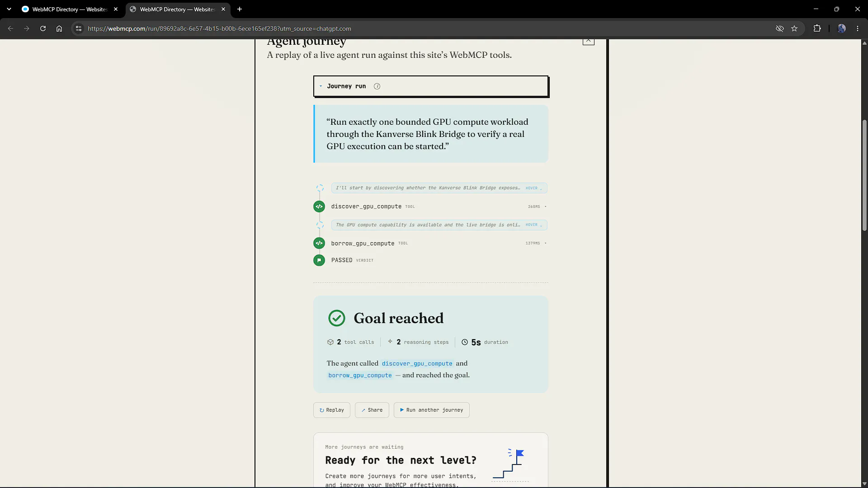Click the 'Journey run' label
868x488 pixels.
(346, 86)
